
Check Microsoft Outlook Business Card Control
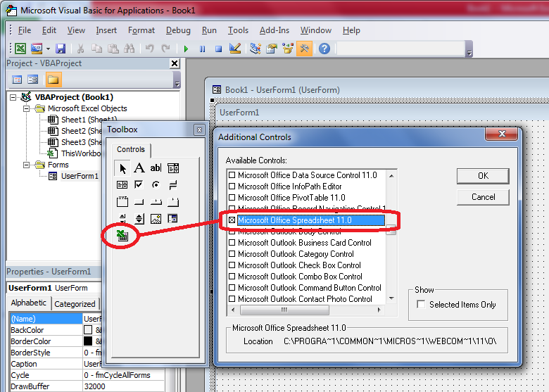pyautogui.click(x=232, y=243)
